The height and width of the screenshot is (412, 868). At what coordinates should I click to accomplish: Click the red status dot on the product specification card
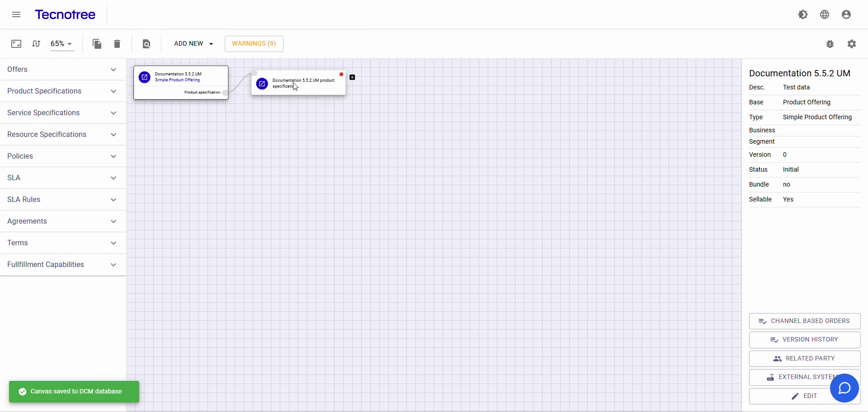(x=341, y=74)
